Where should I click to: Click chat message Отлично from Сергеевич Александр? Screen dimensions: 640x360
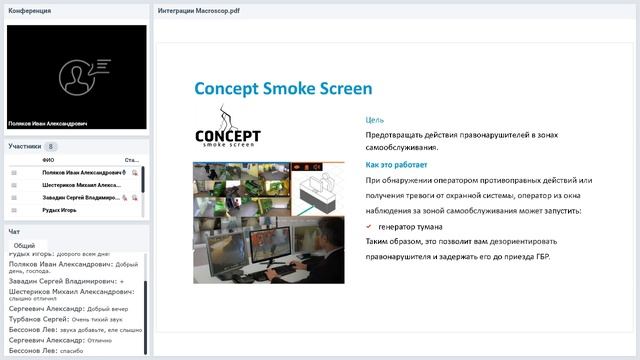tap(60, 340)
